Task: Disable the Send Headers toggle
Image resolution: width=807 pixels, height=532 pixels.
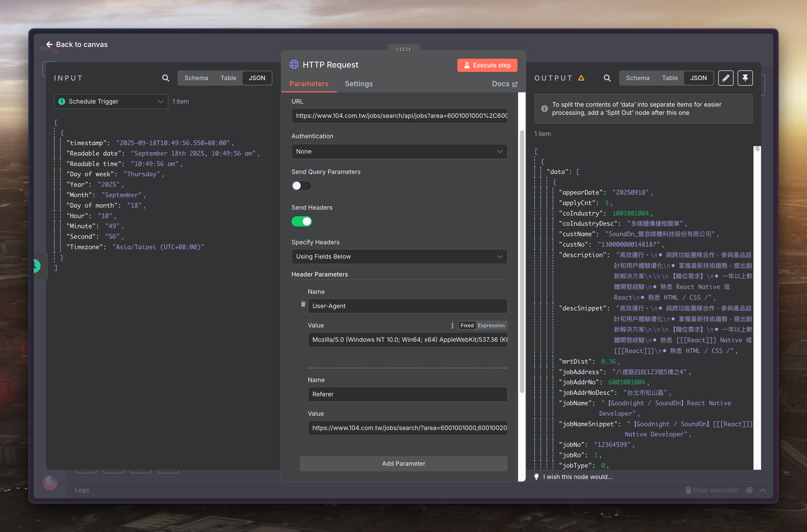Action: (x=301, y=222)
